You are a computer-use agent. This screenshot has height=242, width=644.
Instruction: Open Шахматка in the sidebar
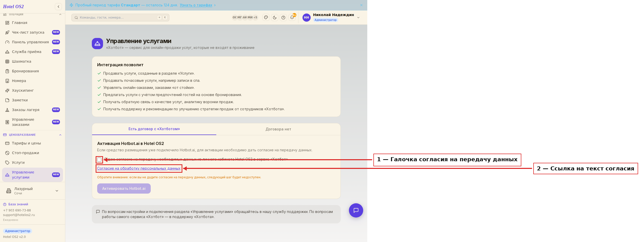coord(32,61)
